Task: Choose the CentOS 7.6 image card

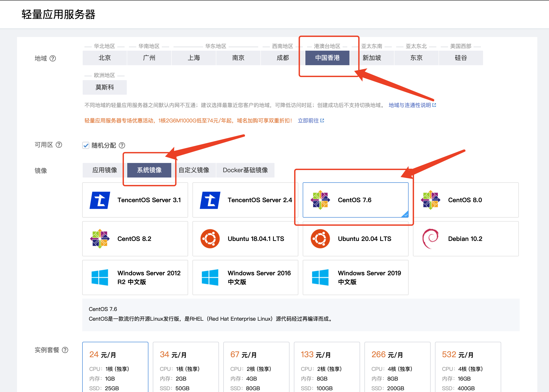Action: click(355, 200)
